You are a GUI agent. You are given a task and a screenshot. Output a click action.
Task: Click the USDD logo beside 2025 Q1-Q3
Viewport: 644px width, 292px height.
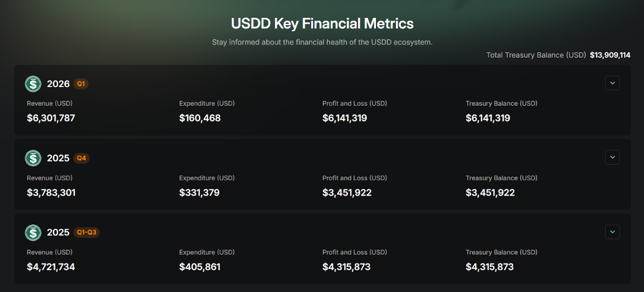[x=33, y=233]
